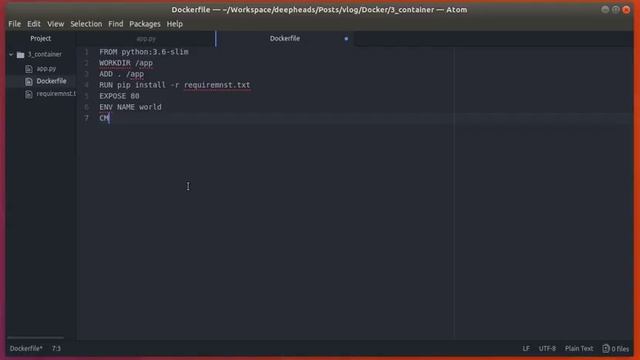The width and height of the screenshot is (640, 360).
Task: Click the ENV NAME world line
Action: coord(130,107)
